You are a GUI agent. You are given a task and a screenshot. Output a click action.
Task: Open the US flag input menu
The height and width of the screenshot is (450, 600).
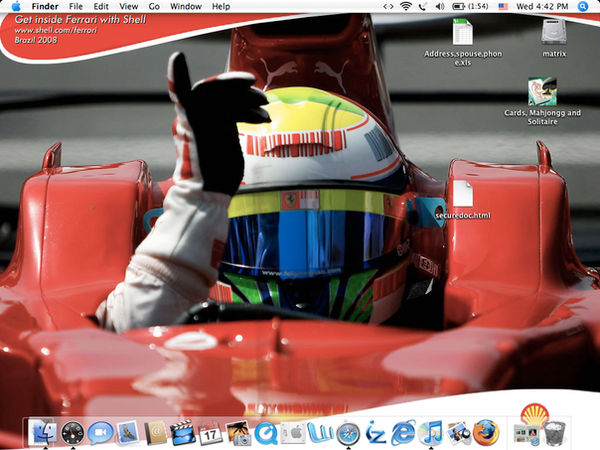503,7
